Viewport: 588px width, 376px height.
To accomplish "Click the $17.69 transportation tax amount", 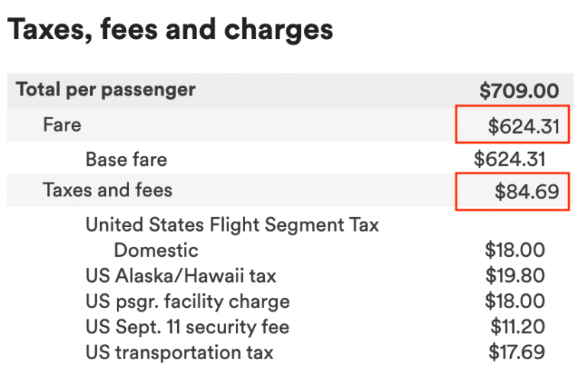I will [x=517, y=352].
